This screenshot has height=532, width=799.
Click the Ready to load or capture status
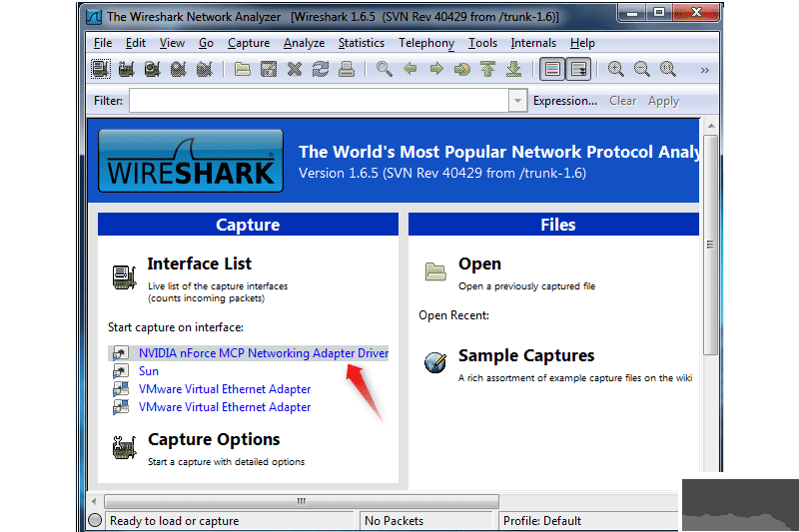click(x=174, y=521)
